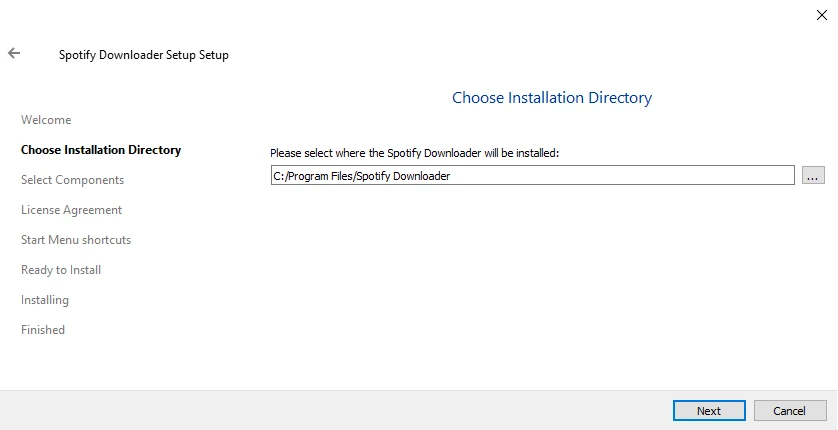
Task: Select the License Agreement step
Action: click(72, 210)
